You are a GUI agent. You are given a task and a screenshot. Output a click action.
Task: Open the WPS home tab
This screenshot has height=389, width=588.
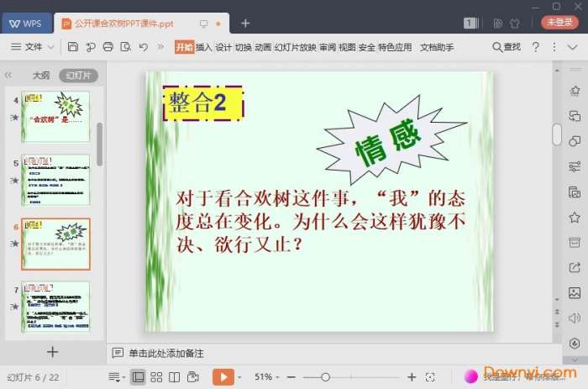pos(26,24)
